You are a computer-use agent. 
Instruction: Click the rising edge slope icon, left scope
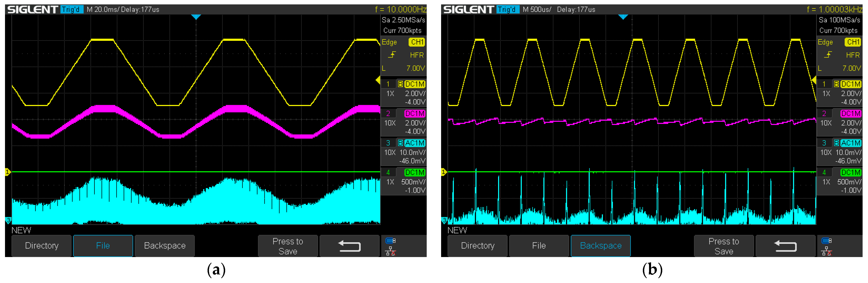[392, 55]
